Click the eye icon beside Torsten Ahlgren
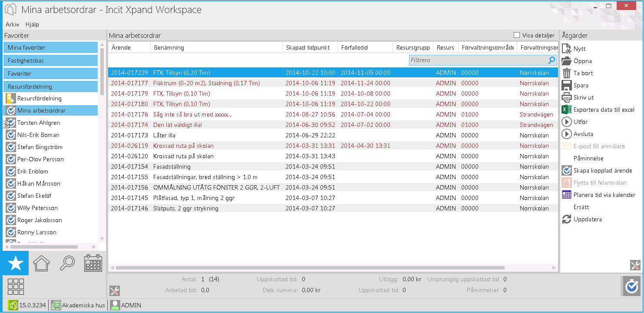Screen dimensions: 644x313 6,125
